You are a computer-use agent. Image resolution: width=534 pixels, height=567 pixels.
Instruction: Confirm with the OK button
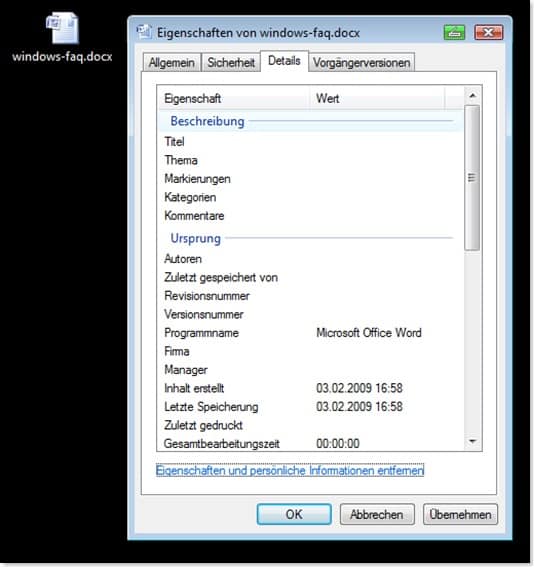(x=294, y=514)
